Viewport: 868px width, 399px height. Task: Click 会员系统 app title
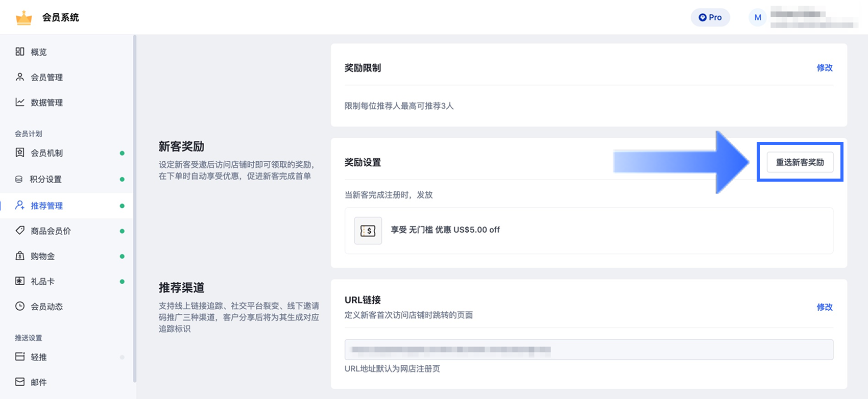(60, 17)
